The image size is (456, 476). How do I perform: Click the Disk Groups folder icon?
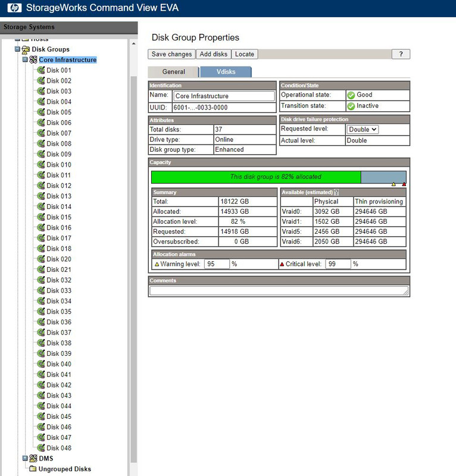26,49
